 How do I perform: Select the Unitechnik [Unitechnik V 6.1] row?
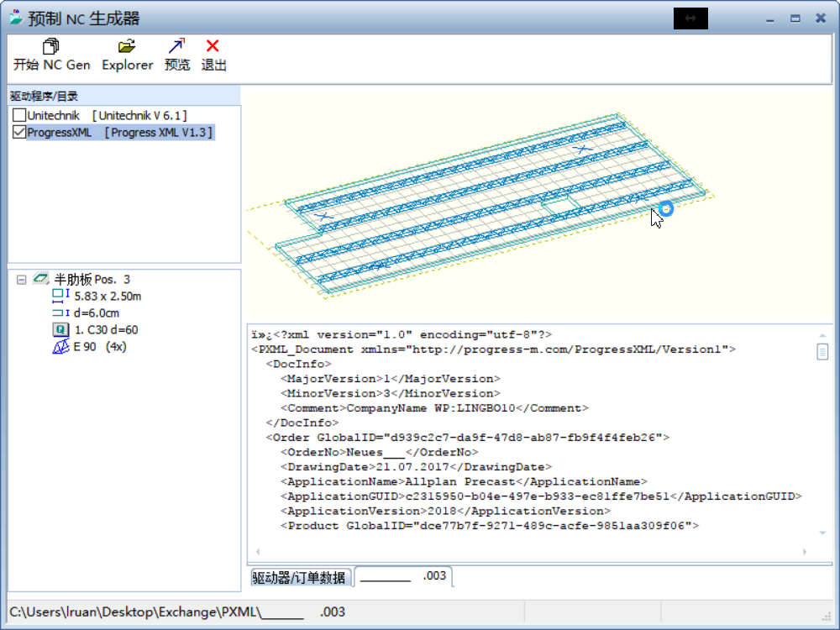108,115
